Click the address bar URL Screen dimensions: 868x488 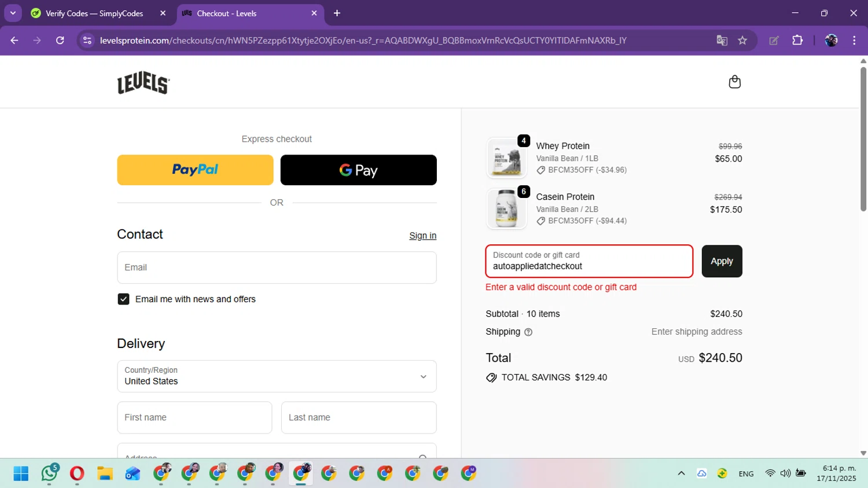pyautogui.click(x=363, y=41)
